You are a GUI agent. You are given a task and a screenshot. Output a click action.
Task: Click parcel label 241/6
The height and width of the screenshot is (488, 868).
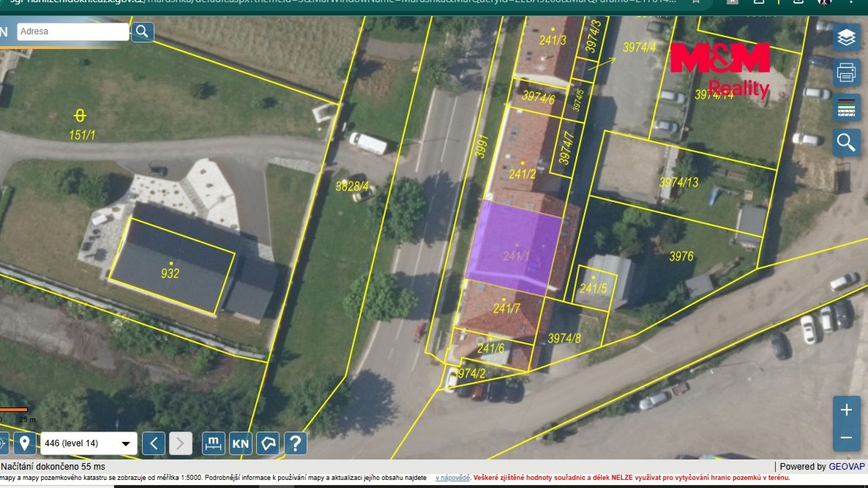490,348
